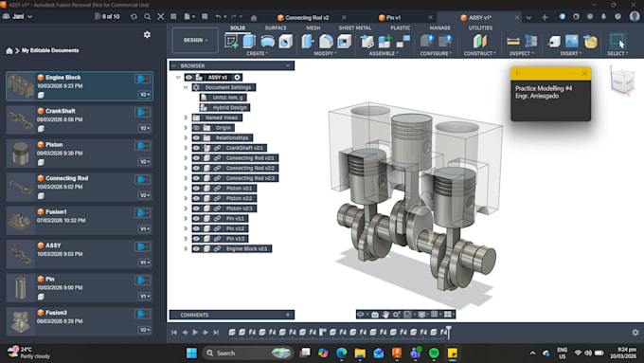This screenshot has height=363, width=644.
Task: Select the Press Pull tool
Action: (x=308, y=41)
